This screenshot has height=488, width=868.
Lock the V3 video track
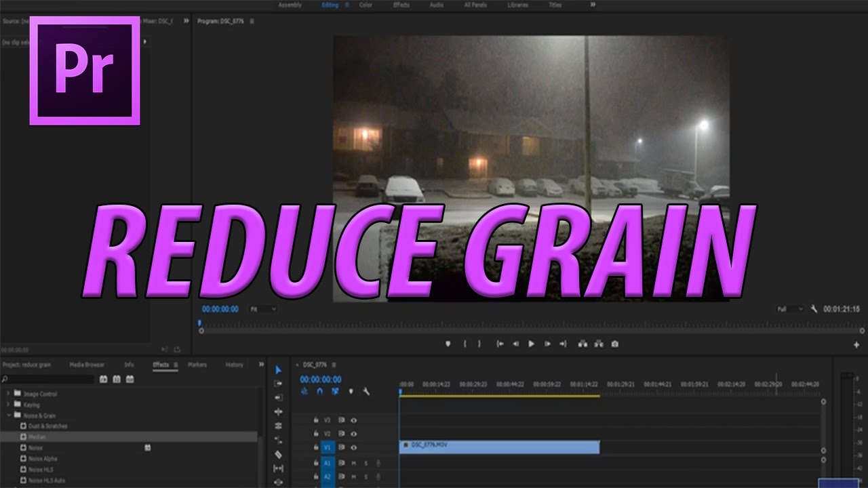click(x=315, y=420)
